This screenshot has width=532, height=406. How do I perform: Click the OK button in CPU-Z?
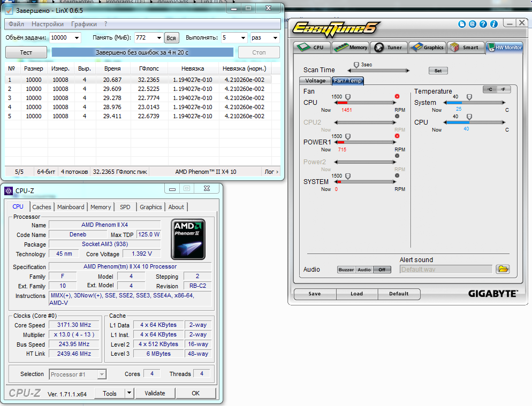point(196,394)
